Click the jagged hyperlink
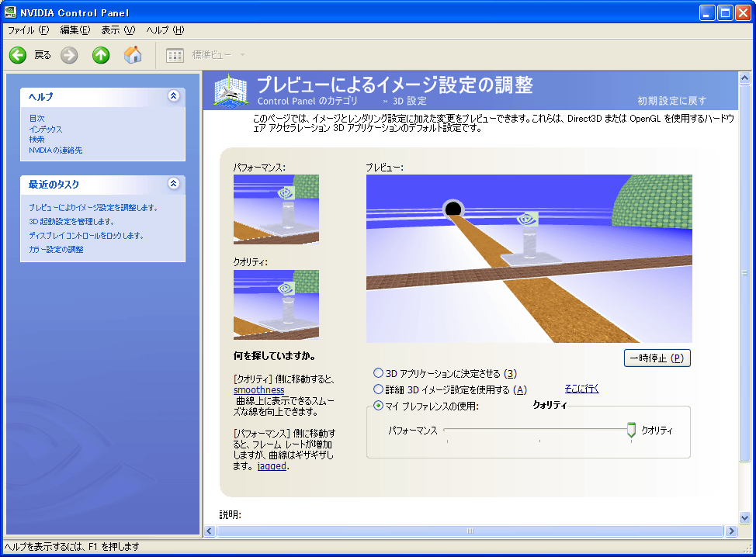The image size is (756, 557). coord(272,466)
